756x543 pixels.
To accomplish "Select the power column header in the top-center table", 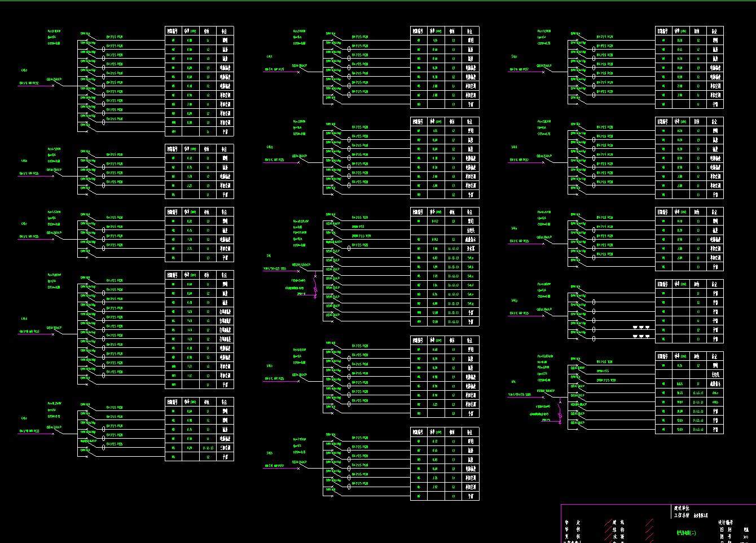I will coord(434,32).
